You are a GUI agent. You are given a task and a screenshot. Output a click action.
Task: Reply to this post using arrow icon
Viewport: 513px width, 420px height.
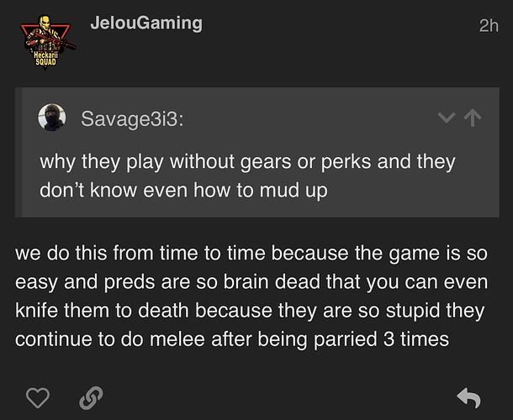click(468, 398)
